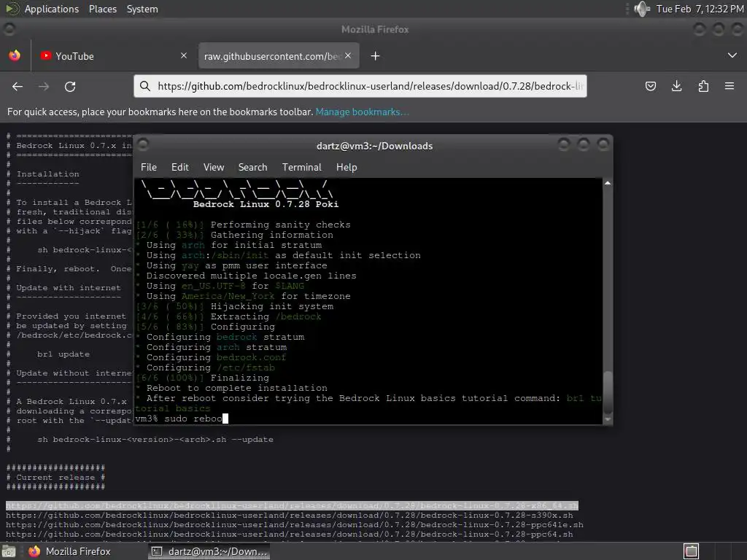Go back in Firefox history

18,86
